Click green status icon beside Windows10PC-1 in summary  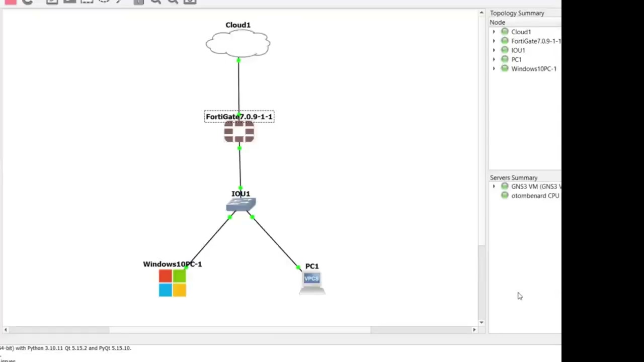pyautogui.click(x=505, y=68)
